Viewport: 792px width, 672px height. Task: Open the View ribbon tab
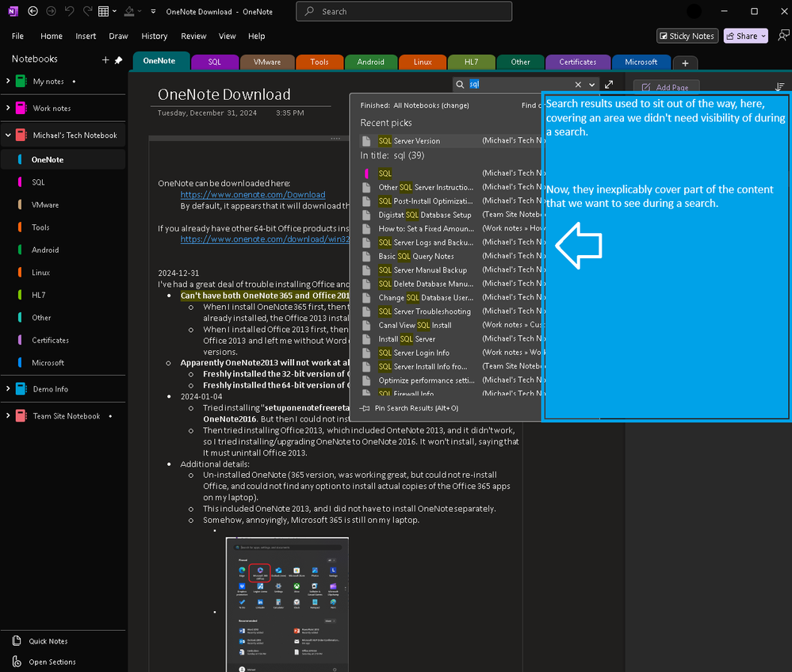228,36
